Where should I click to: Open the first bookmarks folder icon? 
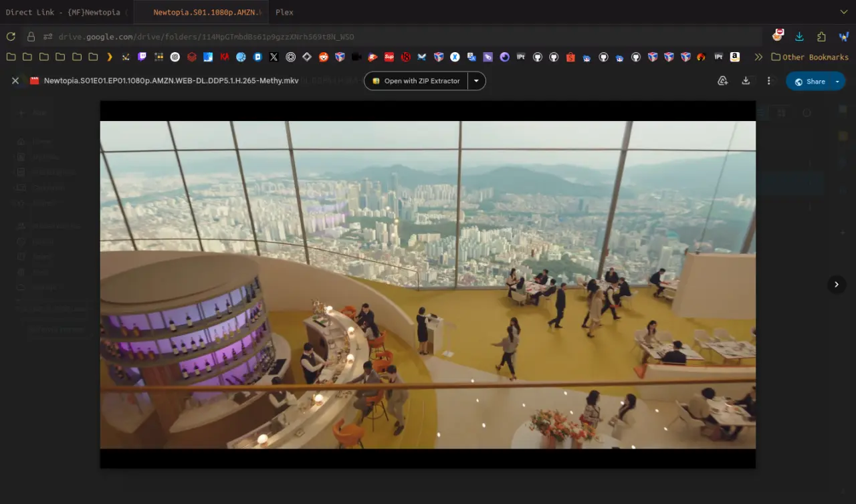pyautogui.click(x=11, y=57)
